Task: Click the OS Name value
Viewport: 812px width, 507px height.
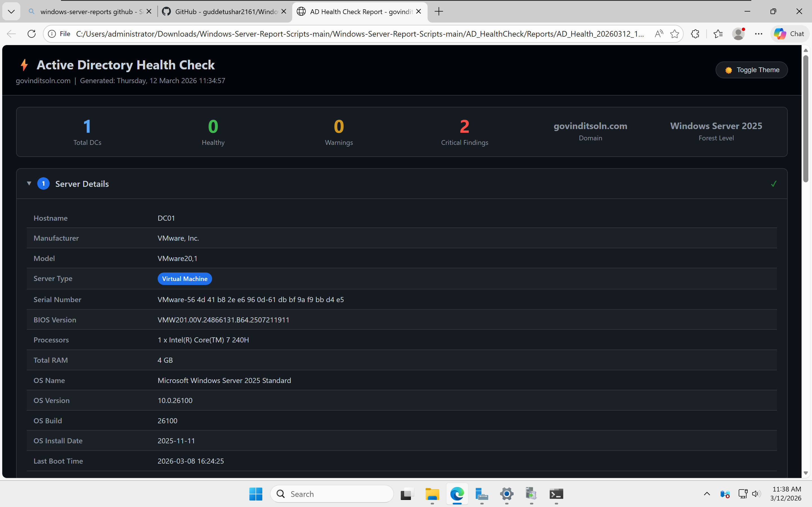Action: coord(224,380)
